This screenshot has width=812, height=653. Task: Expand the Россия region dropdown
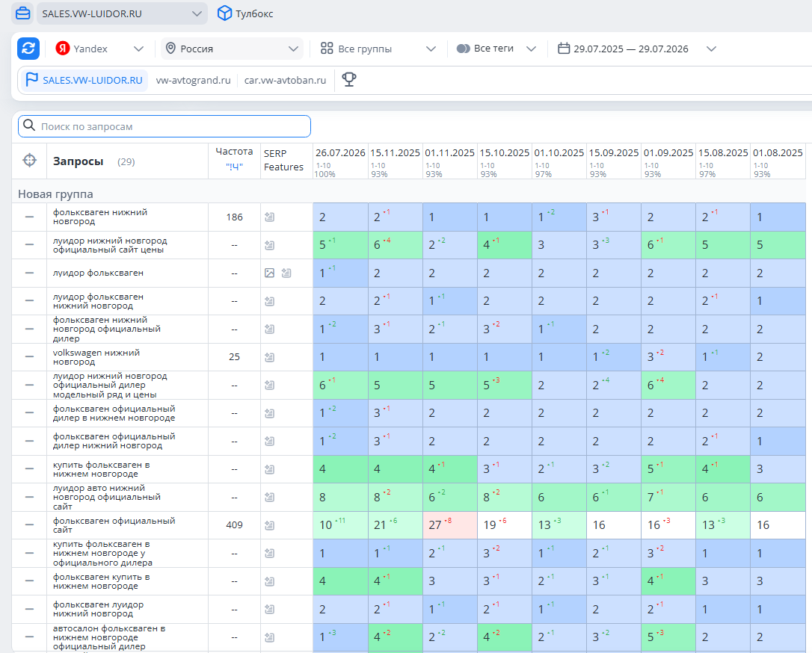click(x=293, y=49)
